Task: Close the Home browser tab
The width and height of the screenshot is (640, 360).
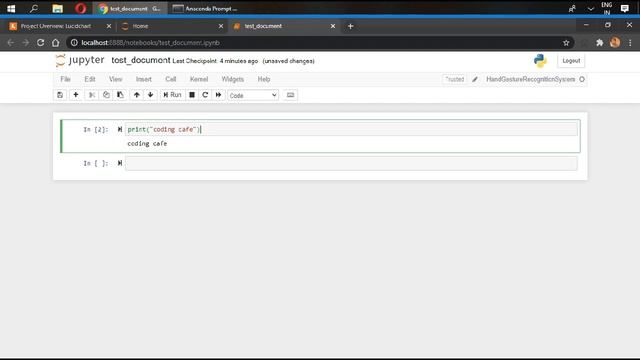Action: (x=221, y=26)
